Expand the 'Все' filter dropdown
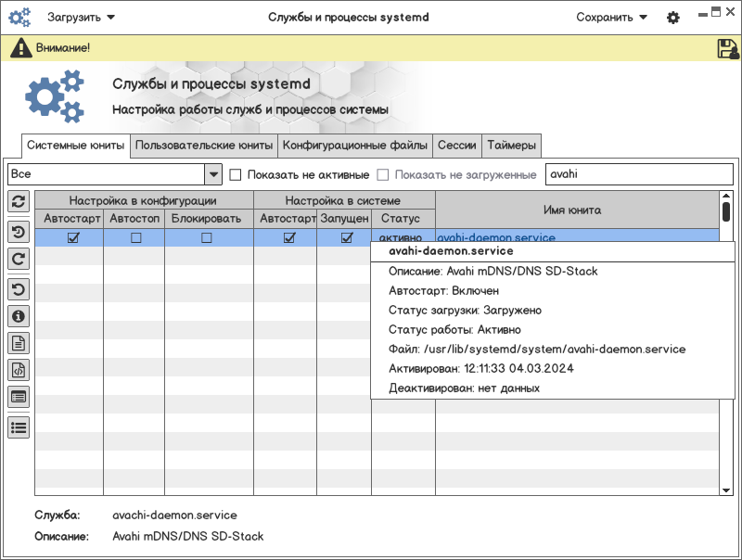Viewport: 742px width, 560px height. click(213, 174)
